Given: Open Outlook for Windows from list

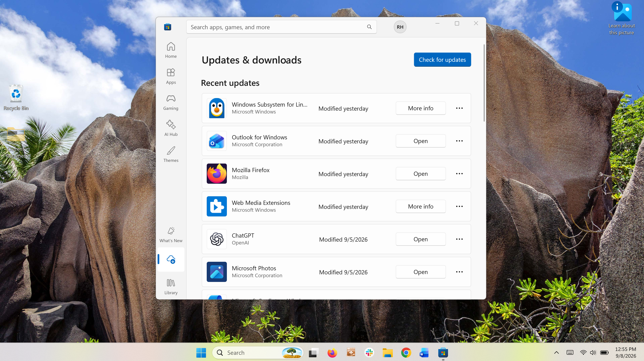Looking at the screenshot, I should click(x=420, y=141).
